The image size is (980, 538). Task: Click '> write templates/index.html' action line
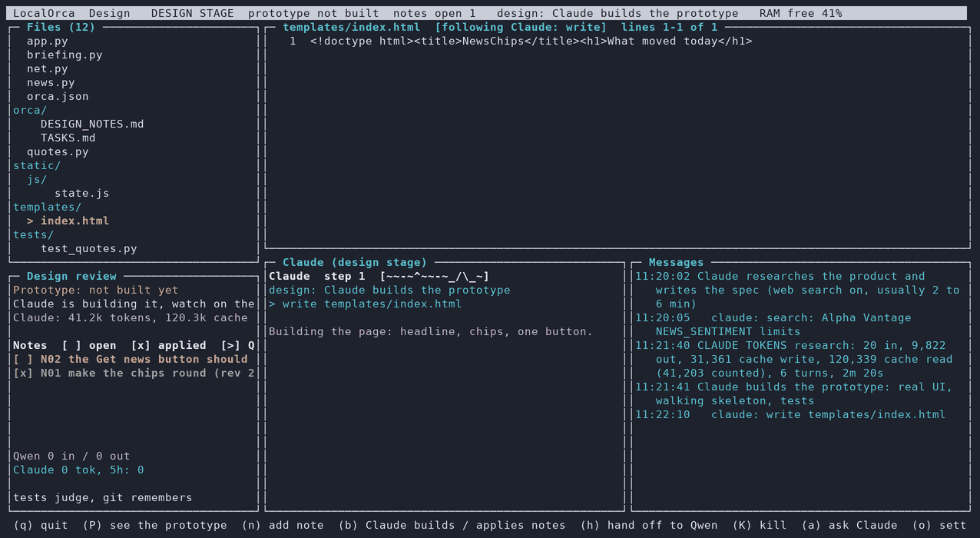366,304
